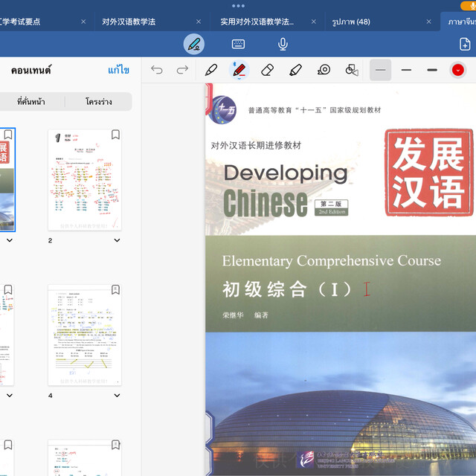Select the pen writing tool
Screen dimensions: 476x476
[x=211, y=70]
